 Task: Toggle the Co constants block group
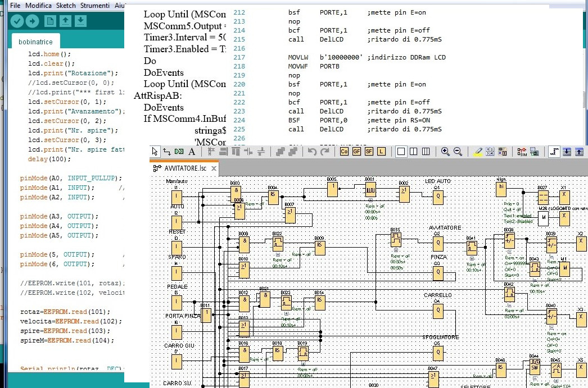click(x=343, y=152)
